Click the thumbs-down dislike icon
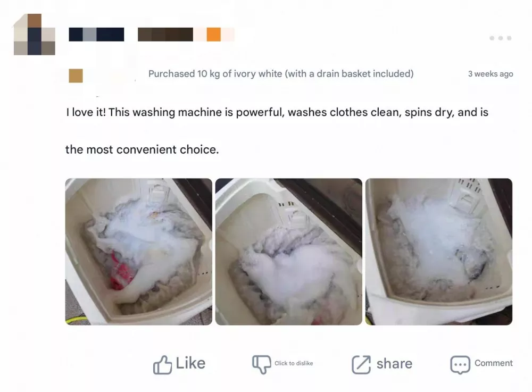532x392 pixels. coord(261,364)
